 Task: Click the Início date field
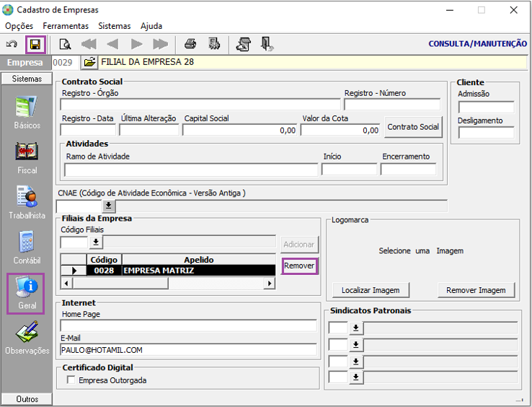pyautogui.click(x=349, y=170)
